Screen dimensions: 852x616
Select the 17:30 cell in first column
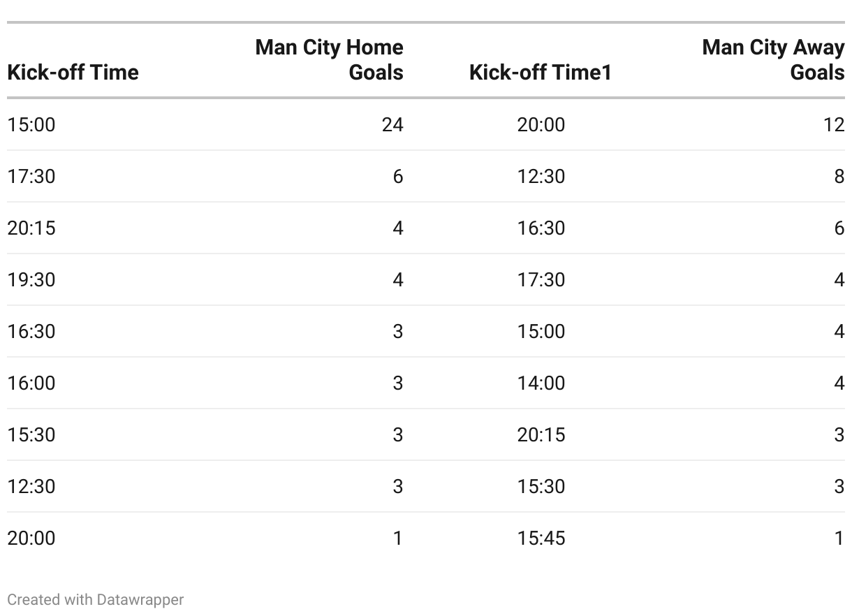coord(31,176)
